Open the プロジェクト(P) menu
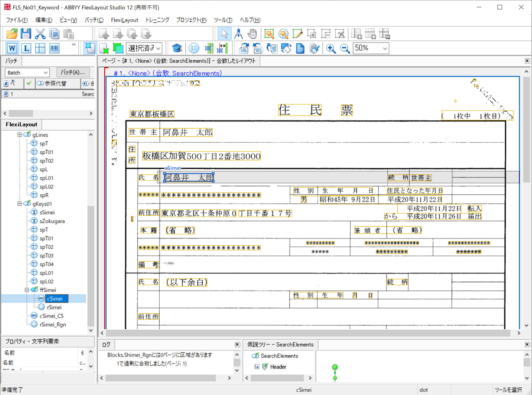532x395 pixels. point(191,20)
